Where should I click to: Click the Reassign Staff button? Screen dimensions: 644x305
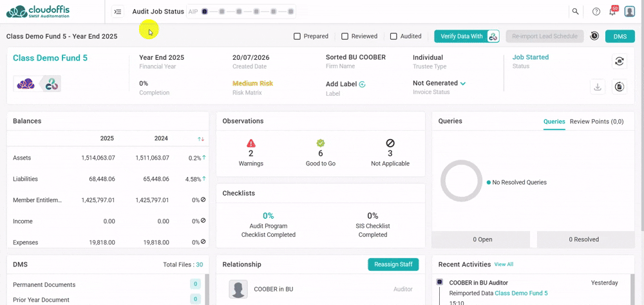pos(393,264)
